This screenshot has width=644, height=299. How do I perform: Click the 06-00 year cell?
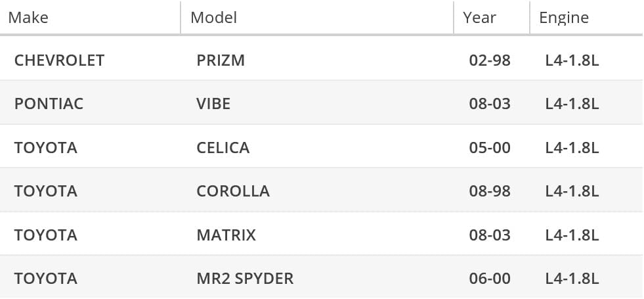click(490, 279)
